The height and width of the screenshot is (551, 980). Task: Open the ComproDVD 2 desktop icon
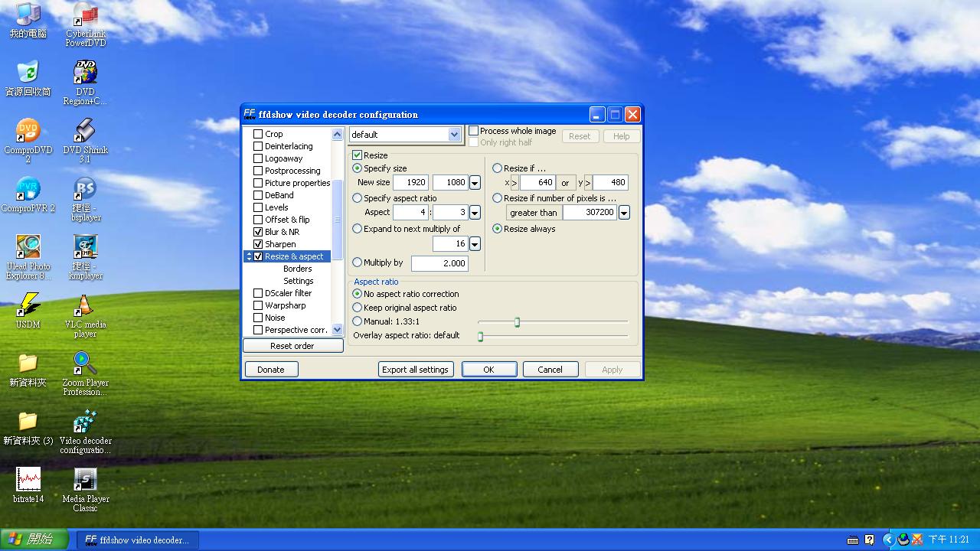pos(28,132)
